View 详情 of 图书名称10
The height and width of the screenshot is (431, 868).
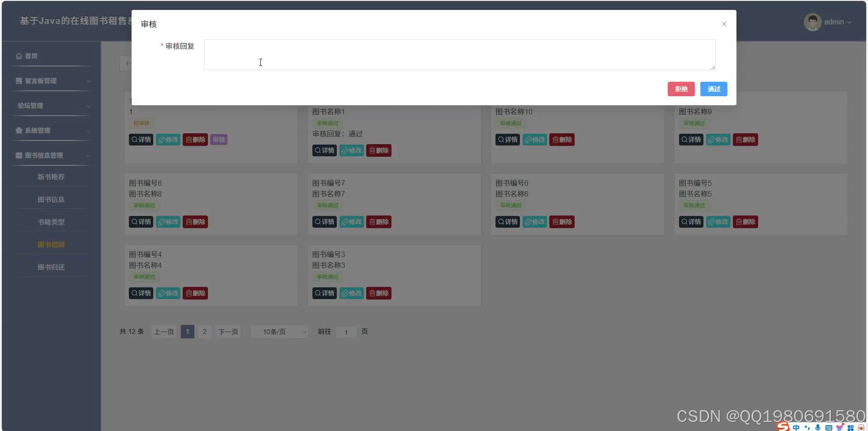508,140
